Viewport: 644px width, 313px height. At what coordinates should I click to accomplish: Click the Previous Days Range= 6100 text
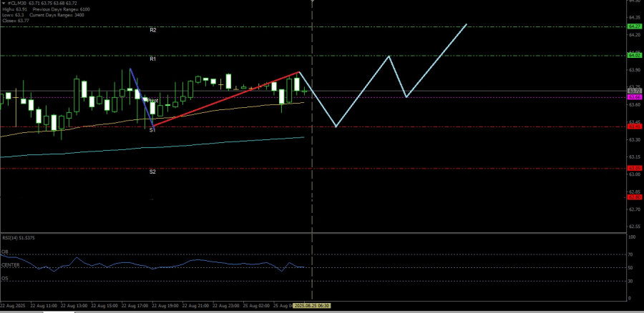(62, 9)
